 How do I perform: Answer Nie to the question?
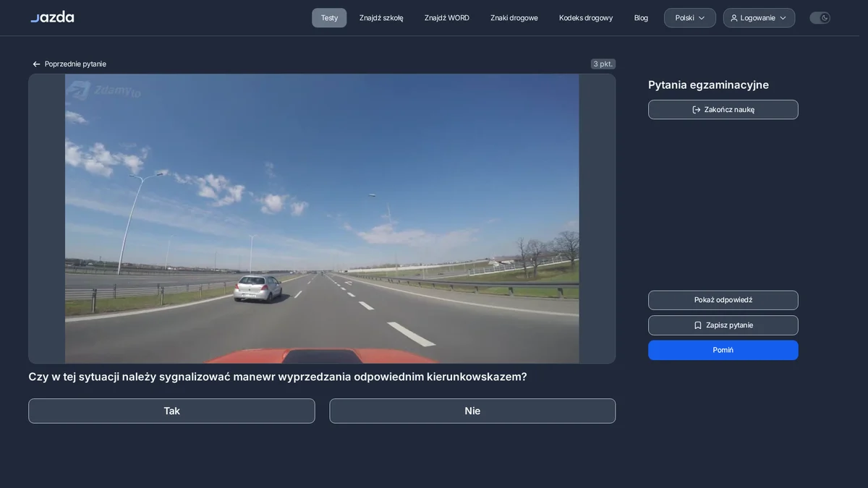pos(472,411)
